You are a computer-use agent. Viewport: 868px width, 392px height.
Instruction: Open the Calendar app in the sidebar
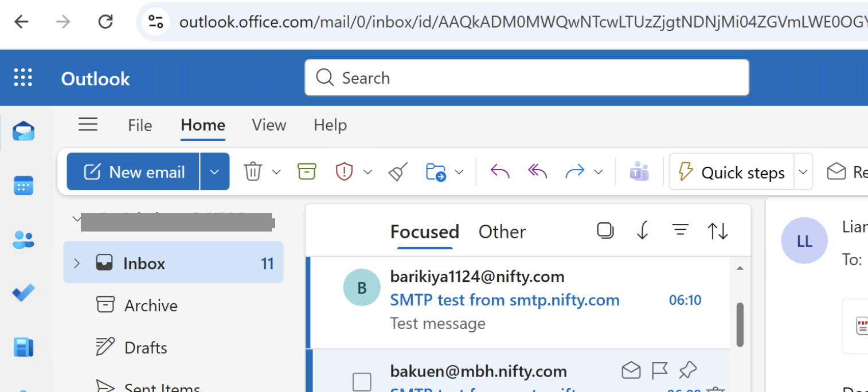point(24,185)
